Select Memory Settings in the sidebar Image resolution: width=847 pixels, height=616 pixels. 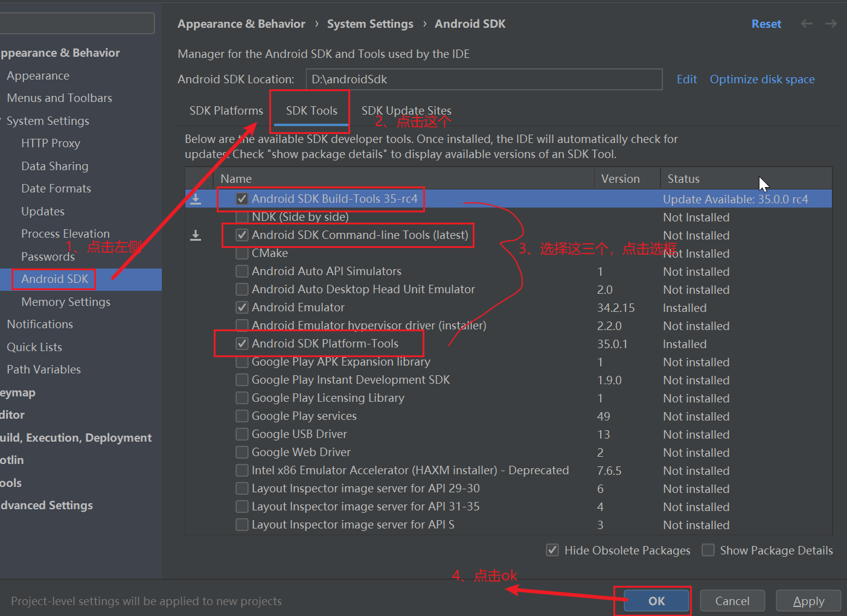(66, 302)
